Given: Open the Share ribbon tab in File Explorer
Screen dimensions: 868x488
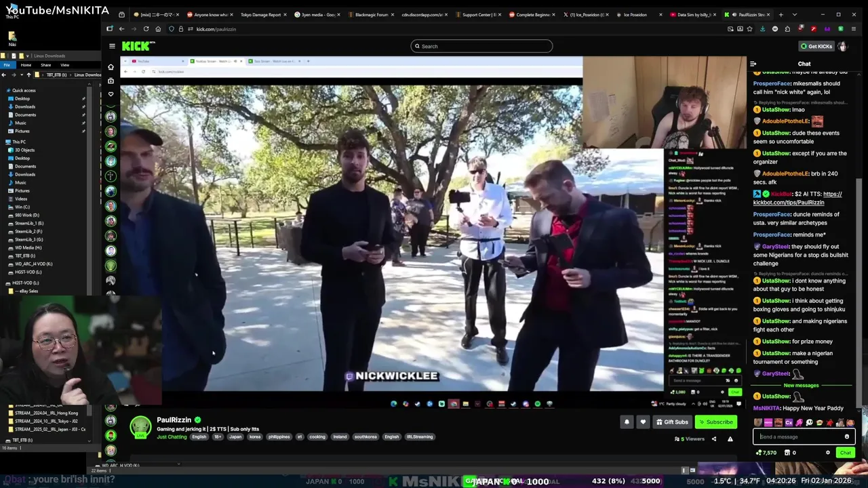Looking at the screenshot, I should pyautogui.click(x=45, y=65).
